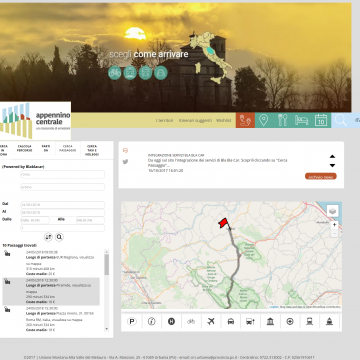The image size is (360, 360).
Task: Open the fork and knife restaurants section
Action: point(282,120)
